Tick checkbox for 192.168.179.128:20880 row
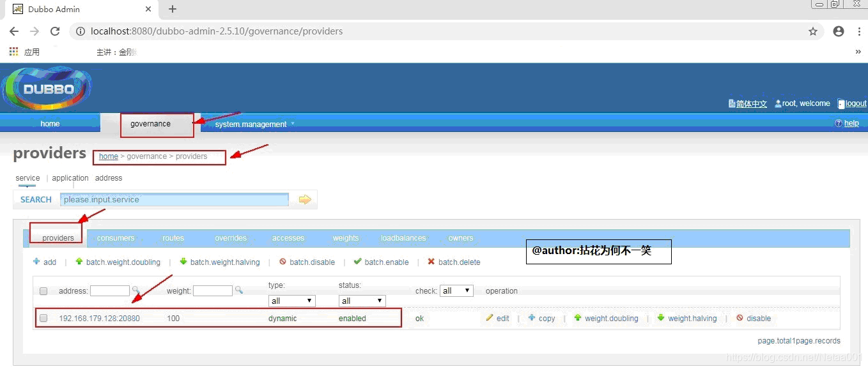The width and height of the screenshot is (868, 369). pos(43,318)
